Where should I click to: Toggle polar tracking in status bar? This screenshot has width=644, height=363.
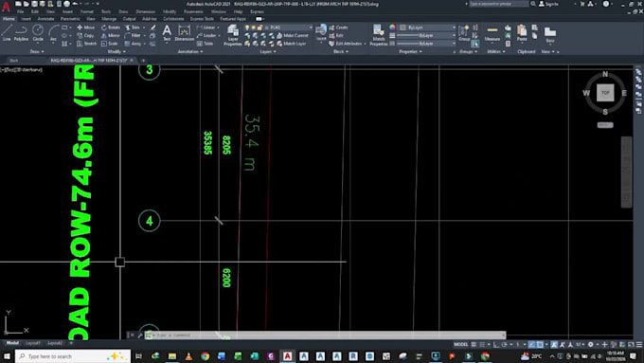pos(505,344)
